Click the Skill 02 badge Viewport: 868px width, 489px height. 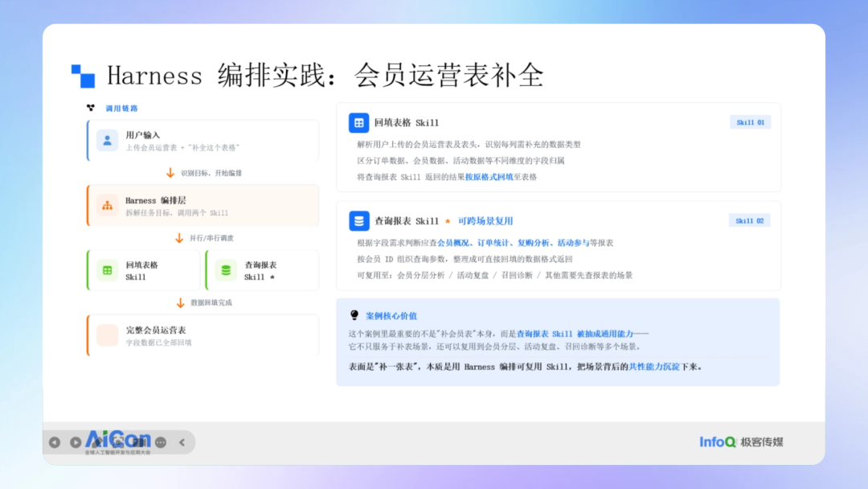pos(750,220)
